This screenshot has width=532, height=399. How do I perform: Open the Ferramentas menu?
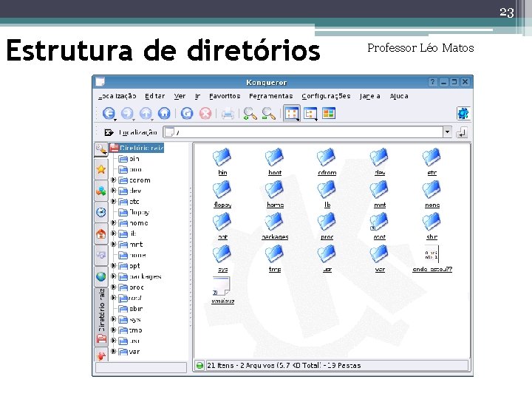(x=270, y=96)
